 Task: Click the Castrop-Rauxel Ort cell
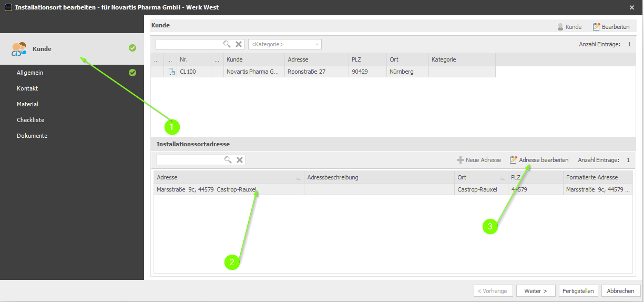coord(481,189)
